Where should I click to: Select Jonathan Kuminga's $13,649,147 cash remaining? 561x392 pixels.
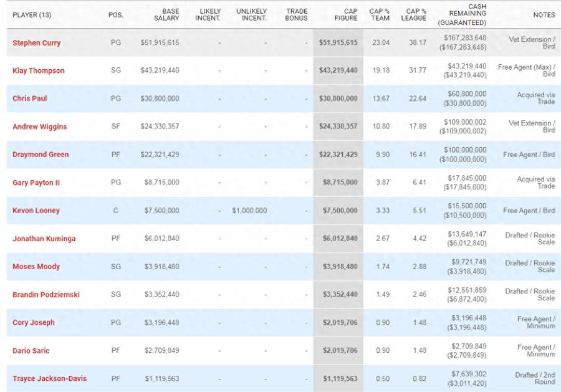466,234
